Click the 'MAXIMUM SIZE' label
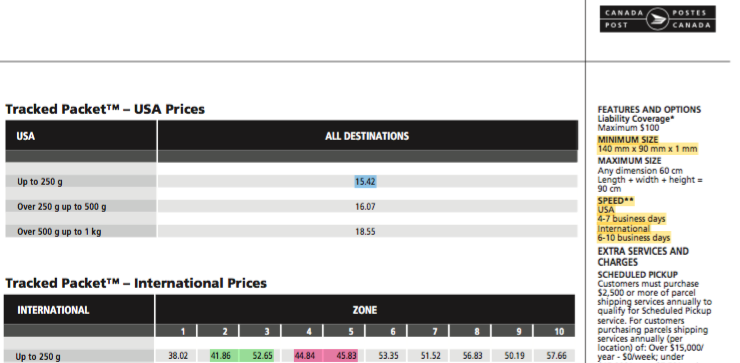 (x=629, y=161)
